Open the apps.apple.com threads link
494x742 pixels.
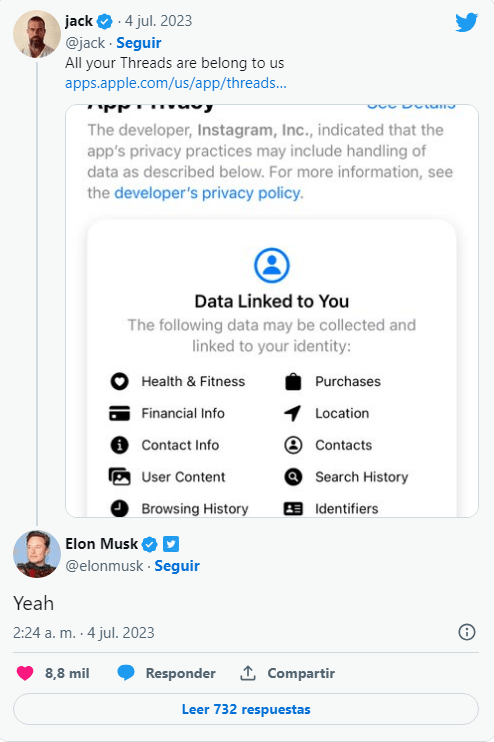(176, 83)
